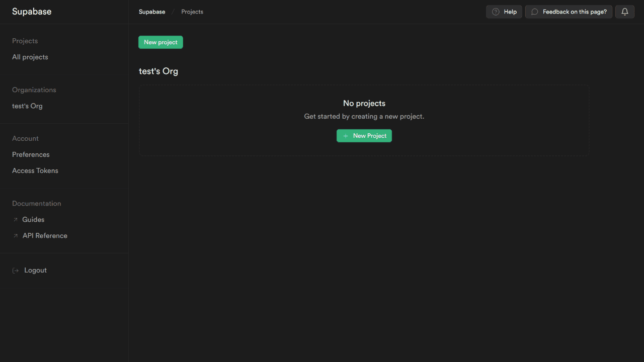
Task: Click the notification bell icon
Action: [x=624, y=12]
